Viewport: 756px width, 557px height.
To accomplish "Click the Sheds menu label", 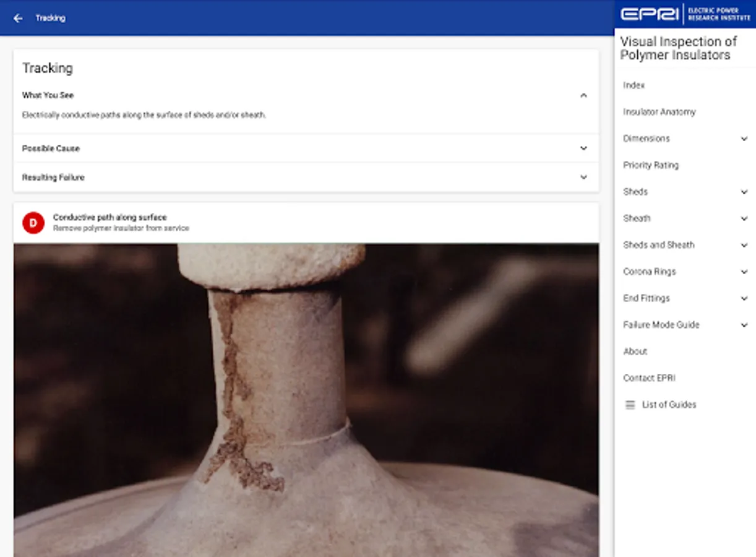I will 635,192.
